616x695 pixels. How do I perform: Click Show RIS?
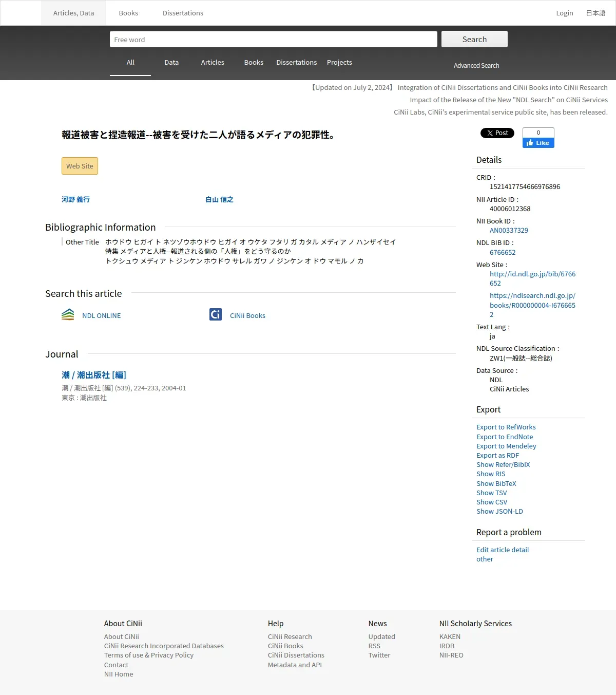[491, 474]
